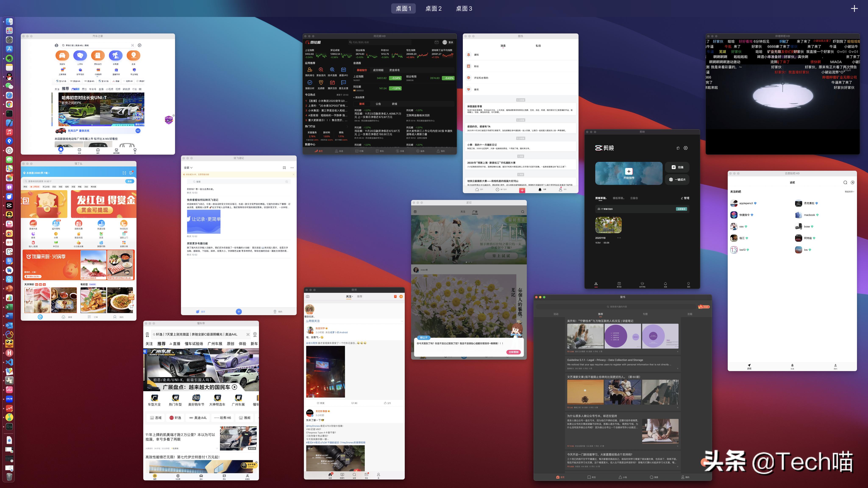Click the 登录 link in 同花顺
868x488 pixels.
click(x=451, y=42)
